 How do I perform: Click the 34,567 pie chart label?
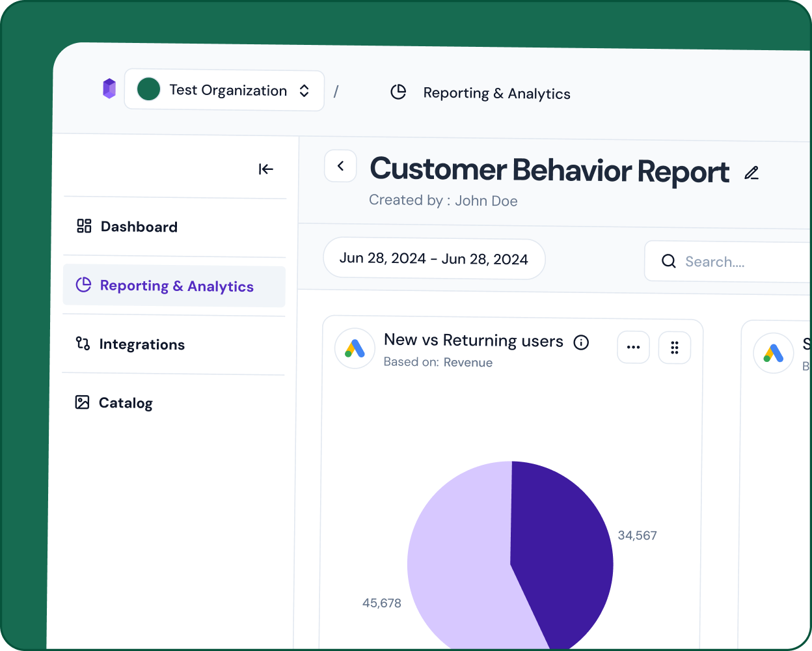637,536
